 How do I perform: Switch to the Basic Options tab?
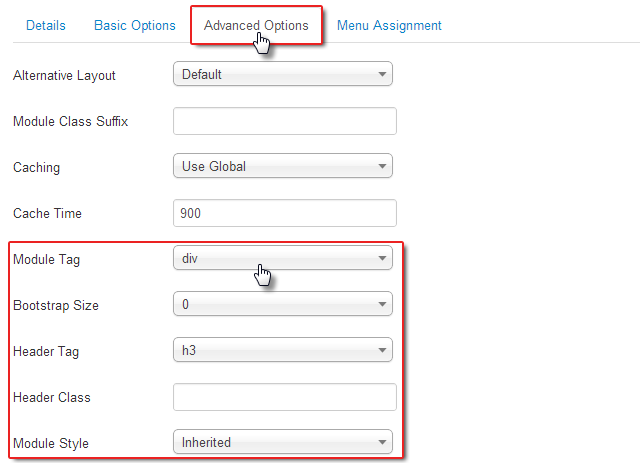point(135,25)
